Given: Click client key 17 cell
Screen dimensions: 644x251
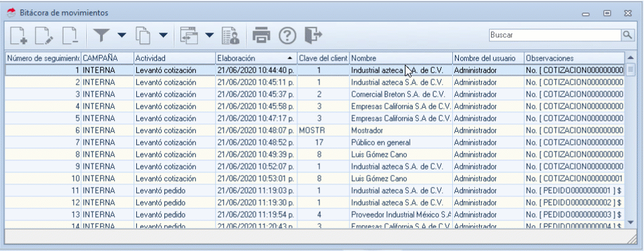Looking at the screenshot, I should (323, 142).
